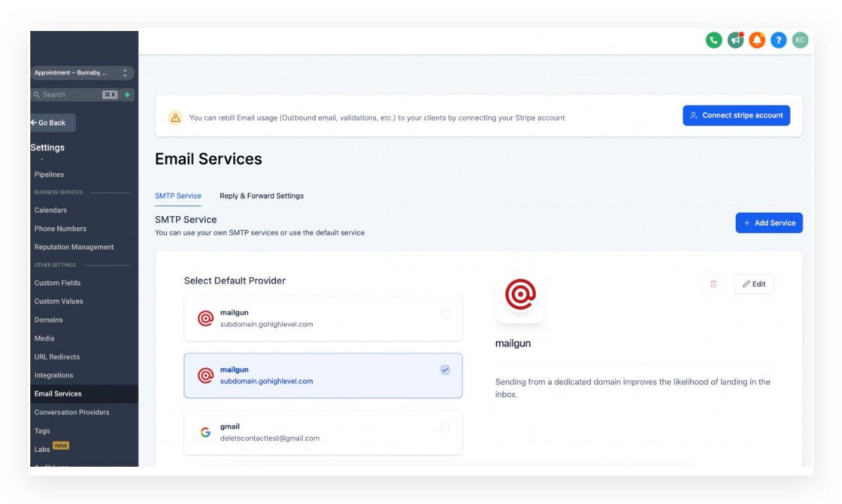Click the Edit button for mailgun

click(x=753, y=284)
